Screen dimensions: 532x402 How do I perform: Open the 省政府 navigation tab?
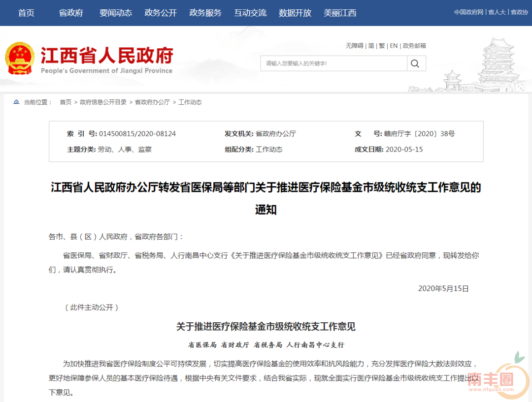71,13
